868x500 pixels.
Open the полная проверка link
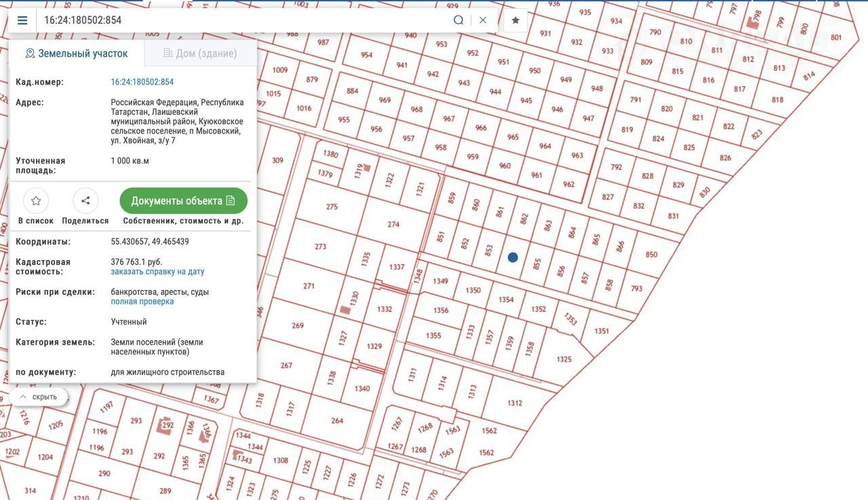(142, 301)
